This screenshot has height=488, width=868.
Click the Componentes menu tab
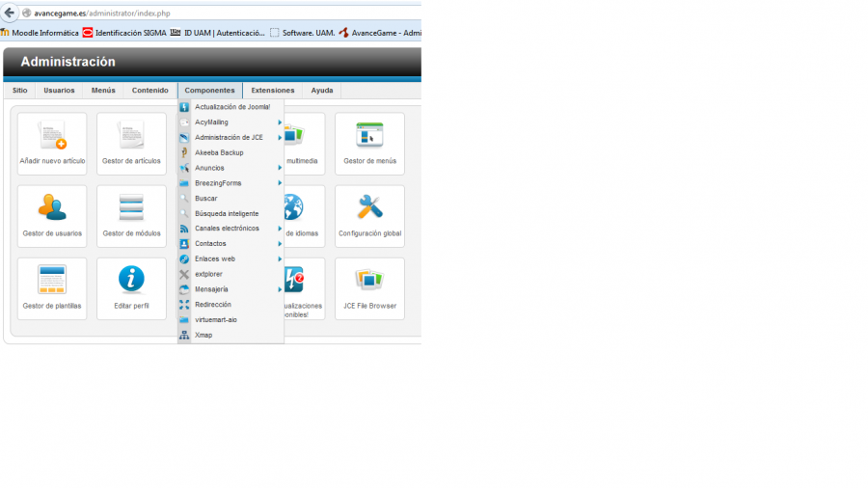tap(210, 91)
